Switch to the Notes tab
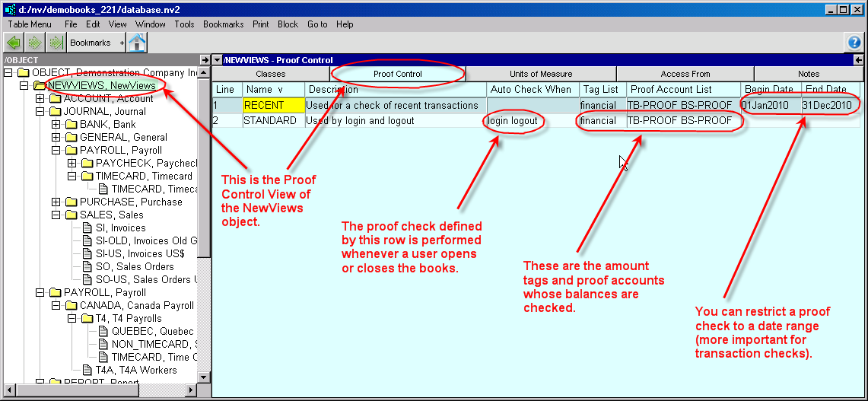 [x=809, y=74]
